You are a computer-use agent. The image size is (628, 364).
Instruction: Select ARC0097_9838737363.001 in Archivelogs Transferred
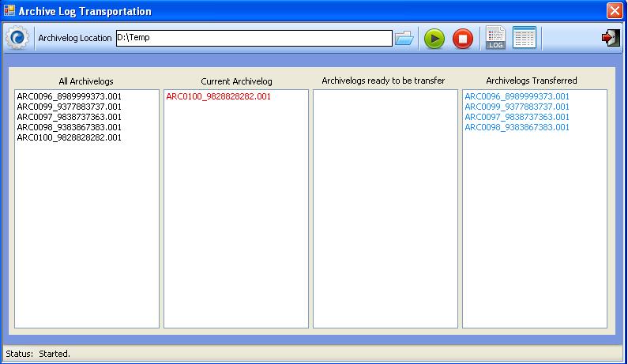(517, 117)
